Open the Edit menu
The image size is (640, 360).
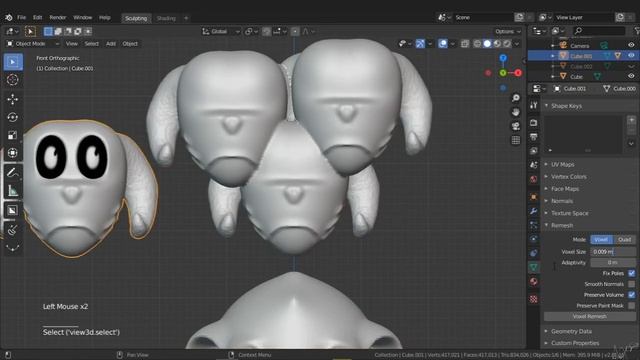pos(38,18)
